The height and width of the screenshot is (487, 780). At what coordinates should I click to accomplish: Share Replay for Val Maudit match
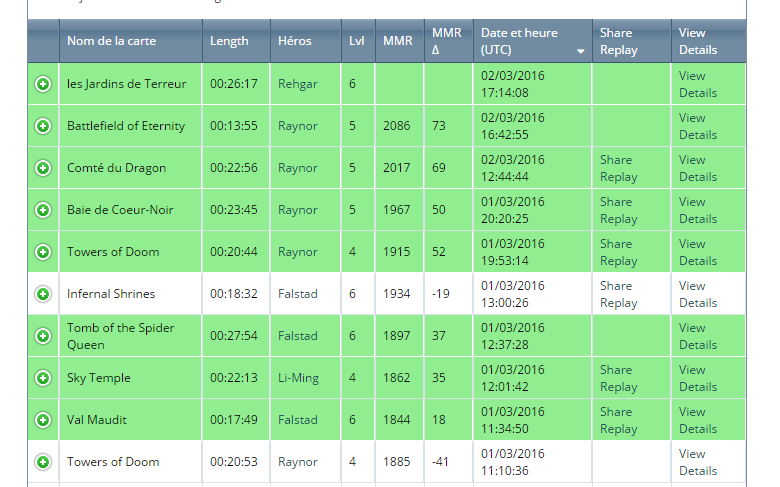point(618,420)
